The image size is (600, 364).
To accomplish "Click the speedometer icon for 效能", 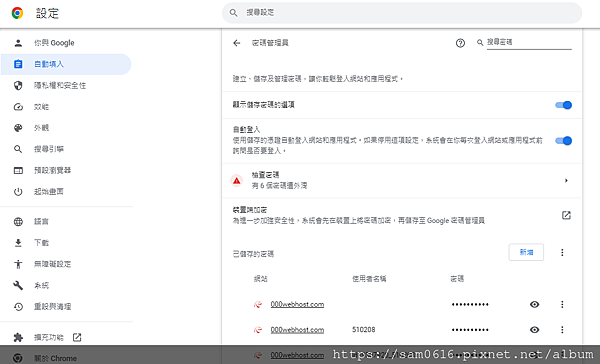I will point(18,107).
